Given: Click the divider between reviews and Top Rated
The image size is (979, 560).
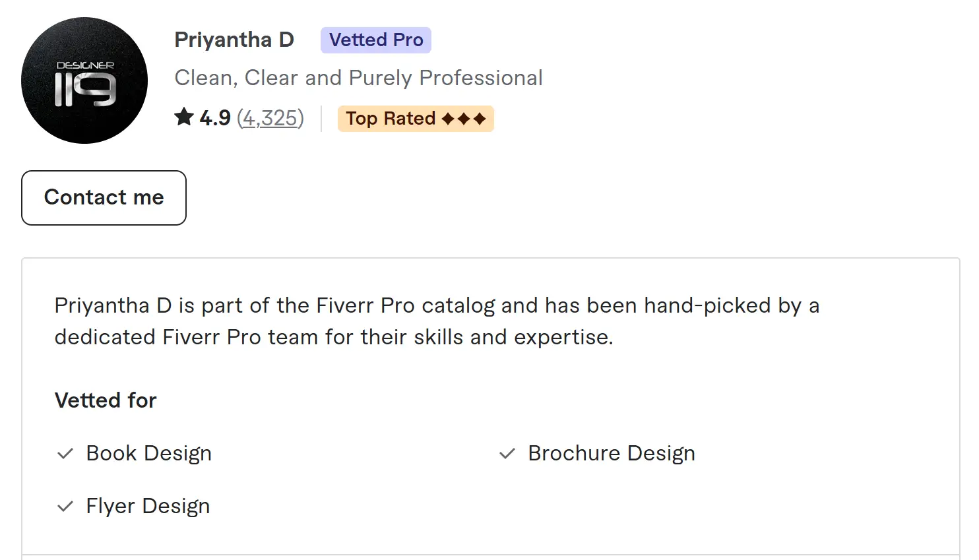Looking at the screenshot, I should tap(321, 119).
